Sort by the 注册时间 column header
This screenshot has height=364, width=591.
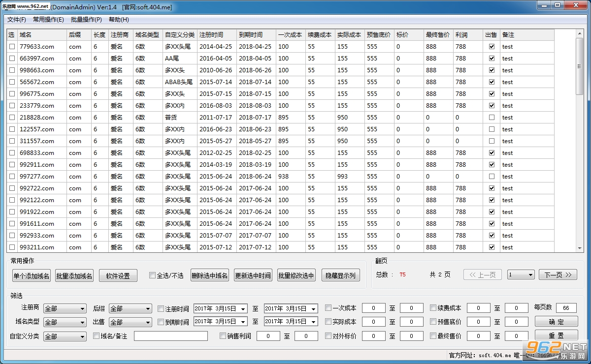[217, 35]
